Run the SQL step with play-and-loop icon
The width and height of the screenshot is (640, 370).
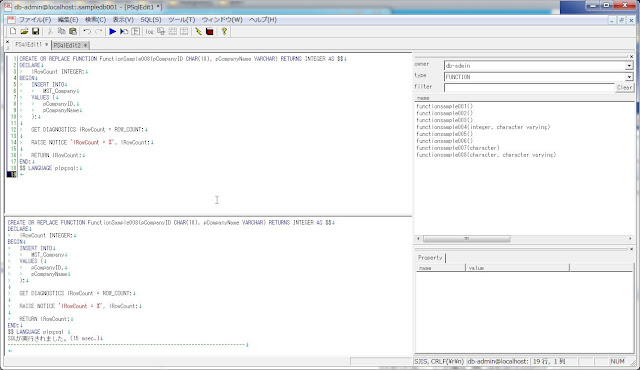click(x=124, y=31)
